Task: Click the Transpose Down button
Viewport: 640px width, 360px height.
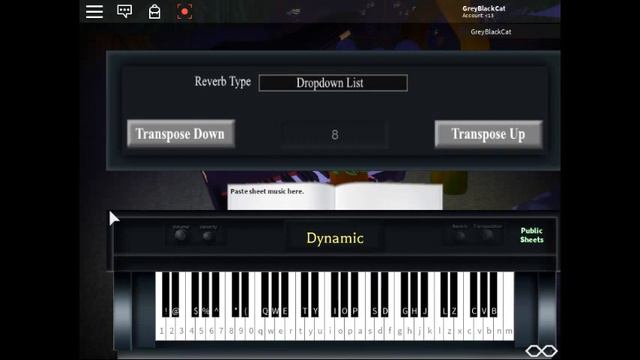Action: [x=181, y=133]
